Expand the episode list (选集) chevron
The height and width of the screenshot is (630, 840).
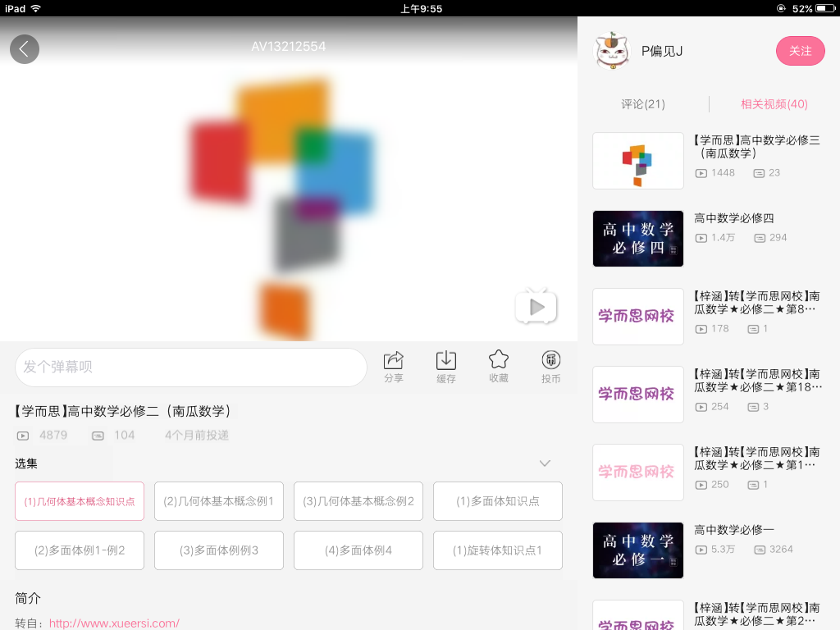click(545, 463)
